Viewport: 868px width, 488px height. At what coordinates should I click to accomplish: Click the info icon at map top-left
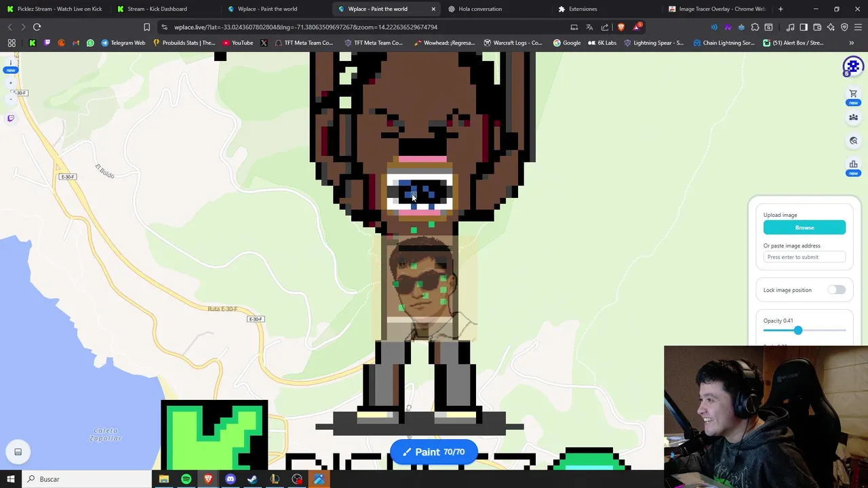point(10,63)
